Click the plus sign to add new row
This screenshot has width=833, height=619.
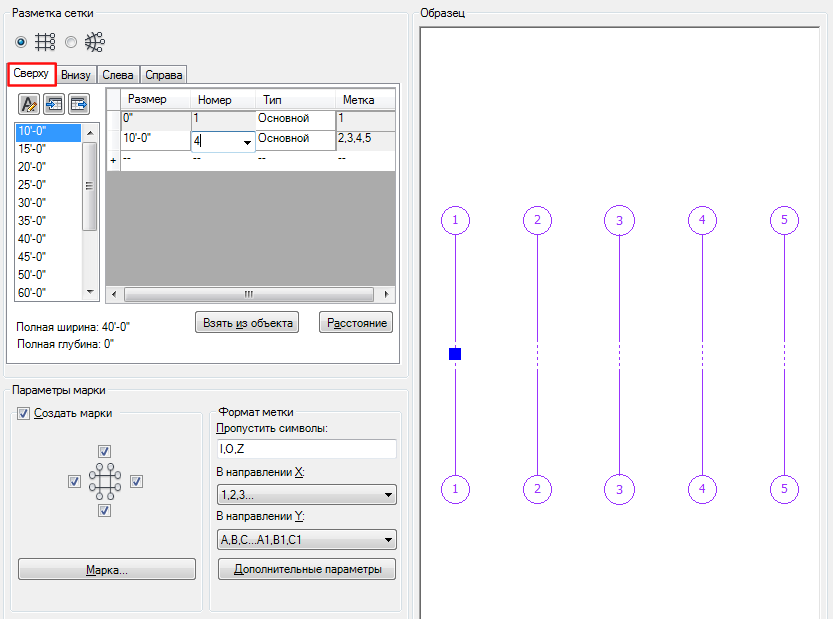coord(113,160)
